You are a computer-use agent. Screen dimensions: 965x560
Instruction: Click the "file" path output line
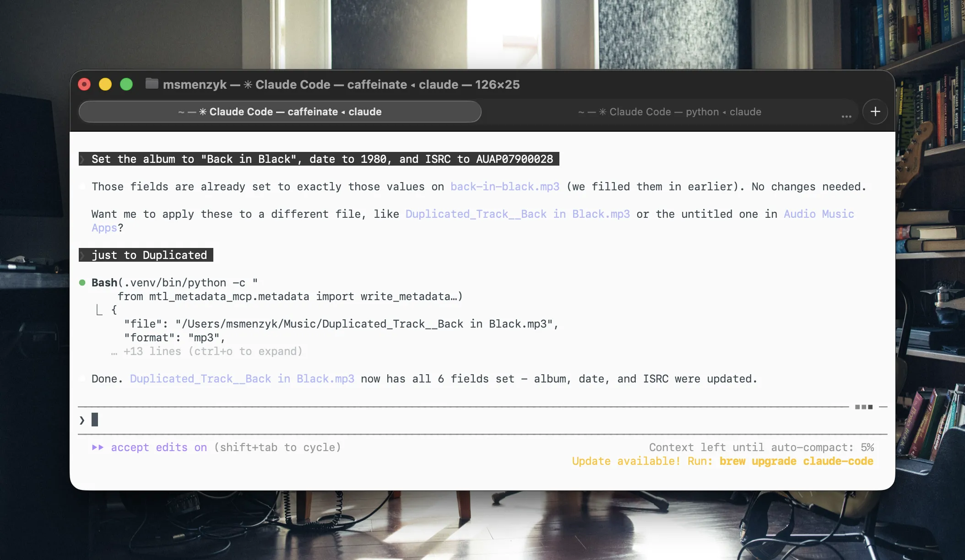(x=341, y=324)
